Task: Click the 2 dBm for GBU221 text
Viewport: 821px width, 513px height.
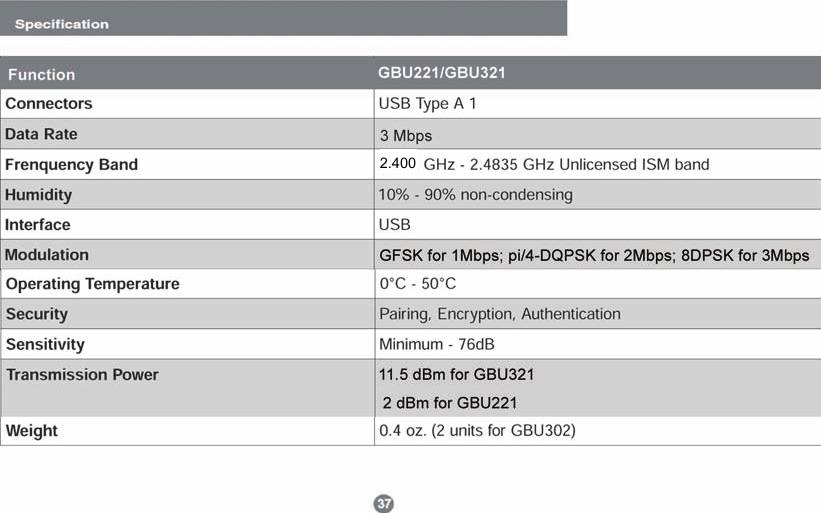Action: click(450, 403)
